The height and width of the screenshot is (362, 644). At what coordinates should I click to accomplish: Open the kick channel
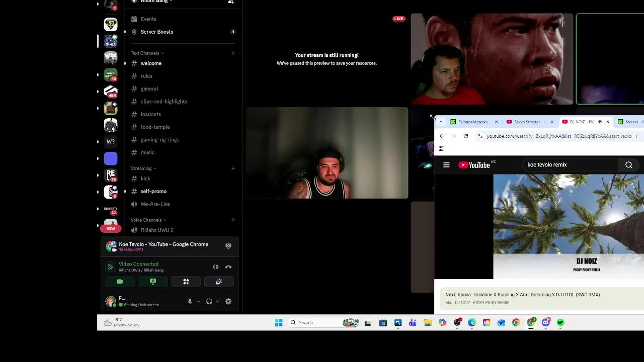[x=145, y=178]
